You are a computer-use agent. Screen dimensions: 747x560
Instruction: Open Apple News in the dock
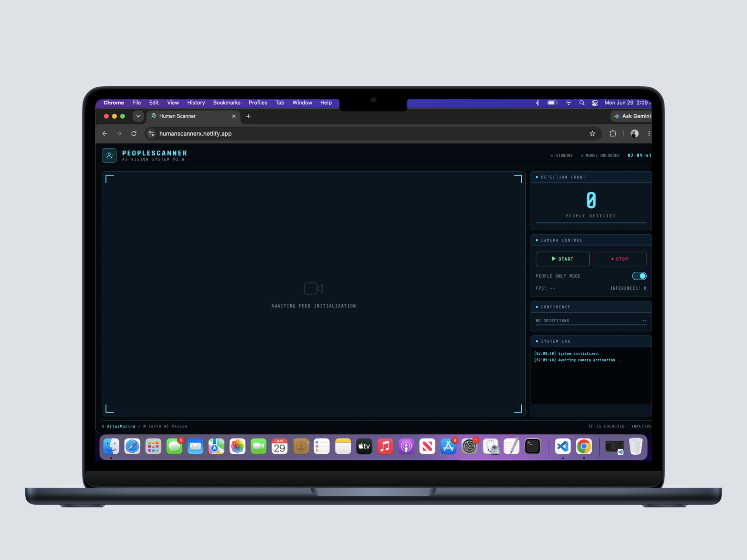tap(427, 446)
